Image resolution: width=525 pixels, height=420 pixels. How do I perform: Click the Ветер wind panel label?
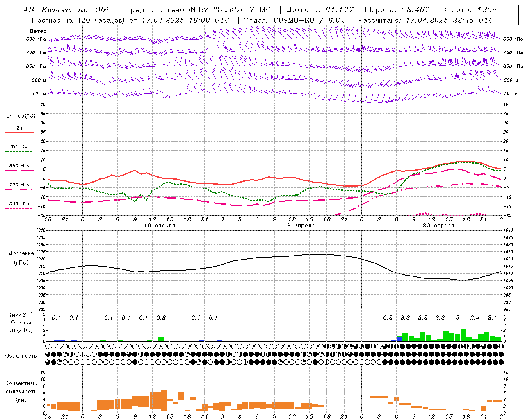[38, 31]
